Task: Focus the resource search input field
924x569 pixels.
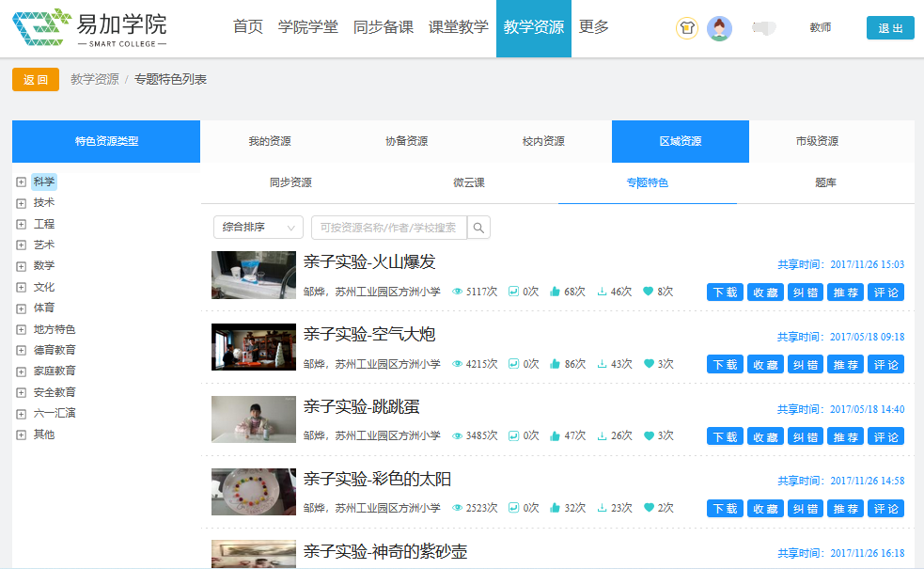Action: (x=389, y=228)
